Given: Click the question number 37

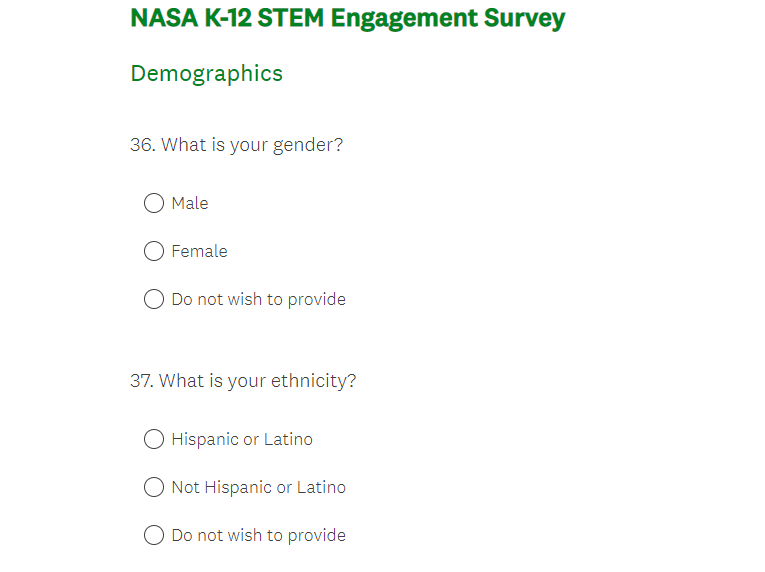Looking at the screenshot, I should tap(142, 381).
